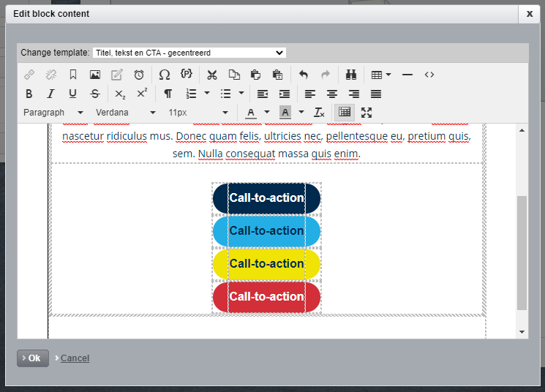Insert a special character with Omega icon
The width and height of the screenshot is (545, 392).
165,75
